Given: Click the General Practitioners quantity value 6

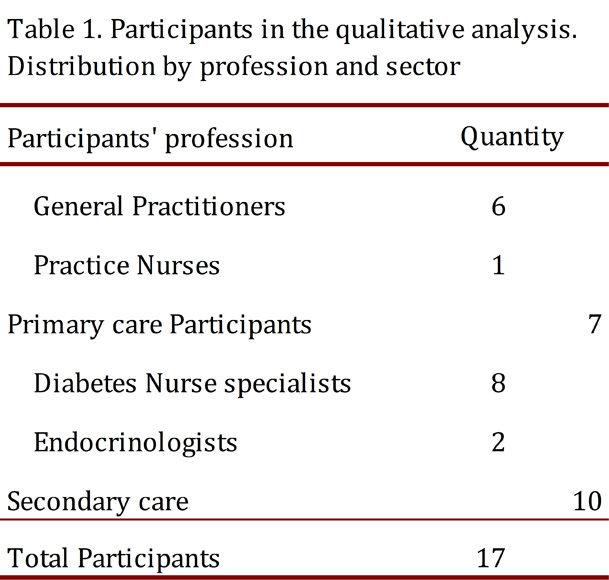Looking at the screenshot, I should 498,206.
